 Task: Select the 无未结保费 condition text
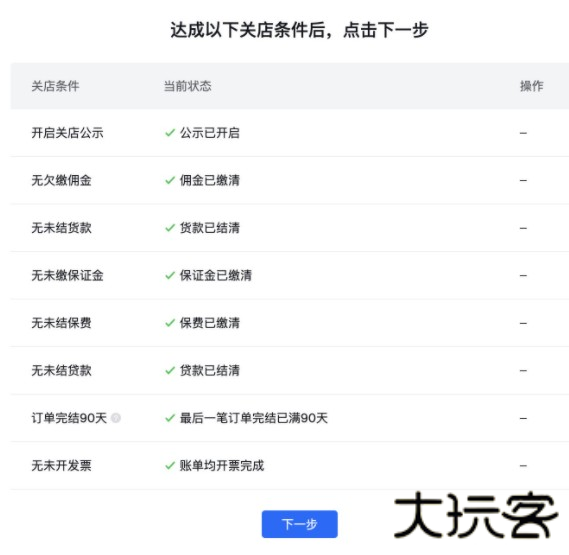pos(61,323)
